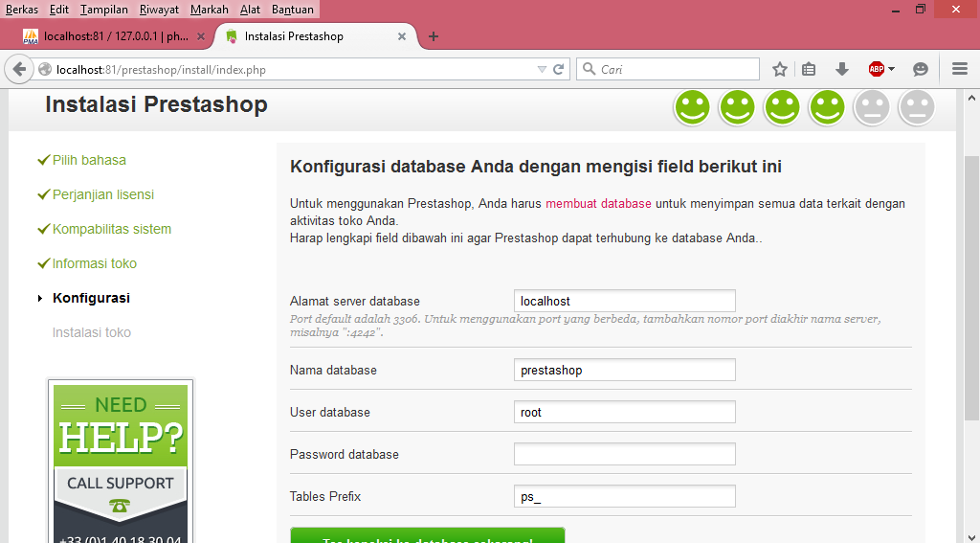Go to Pilih bahasa step
980x543 pixels.
[89, 160]
